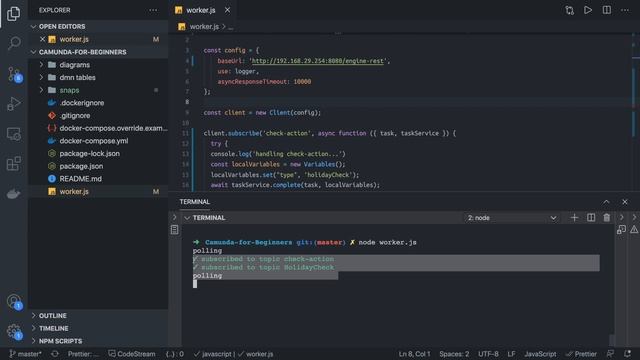
Task: Click 'Ln 8, Col 1' in status bar
Action: pyautogui.click(x=414, y=354)
